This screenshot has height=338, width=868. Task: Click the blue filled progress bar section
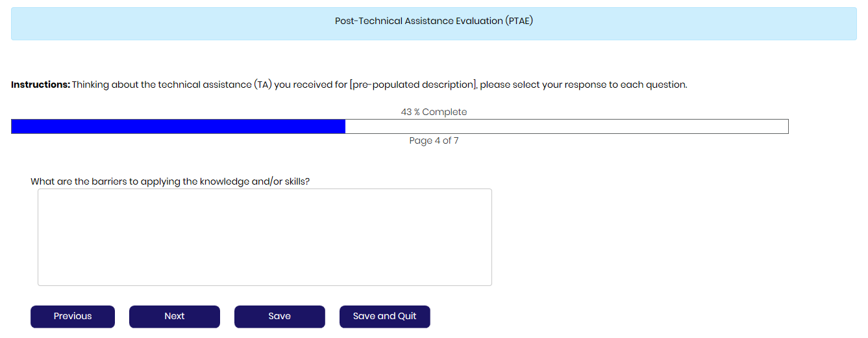[x=178, y=127]
